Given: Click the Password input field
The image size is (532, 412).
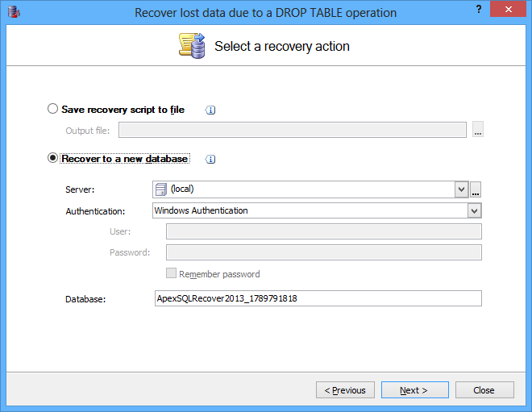Looking at the screenshot, I should click(324, 252).
